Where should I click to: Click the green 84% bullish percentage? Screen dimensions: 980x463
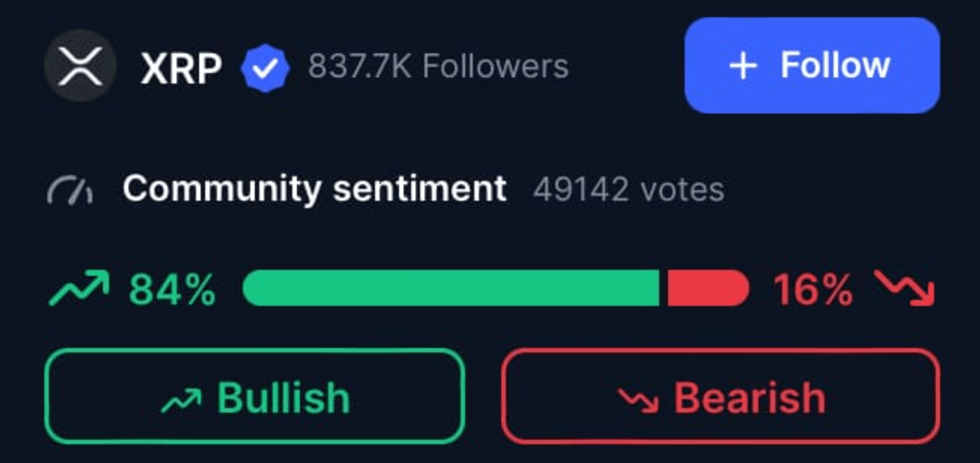(x=172, y=289)
